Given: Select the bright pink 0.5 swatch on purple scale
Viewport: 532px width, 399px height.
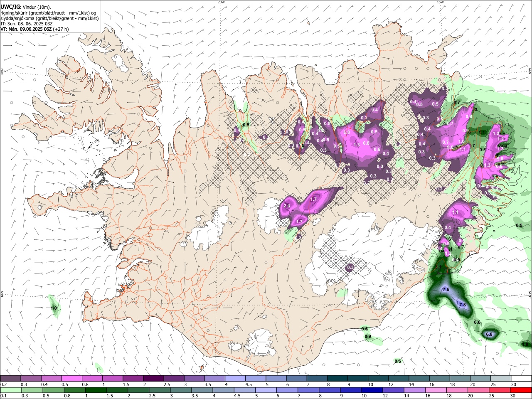Looking at the screenshot, I should click(x=72, y=379).
